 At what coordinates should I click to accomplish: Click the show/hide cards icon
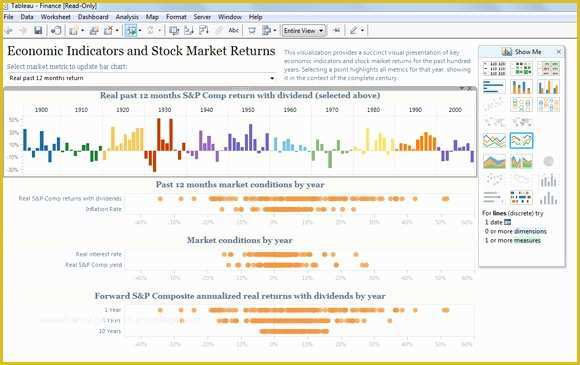point(266,31)
